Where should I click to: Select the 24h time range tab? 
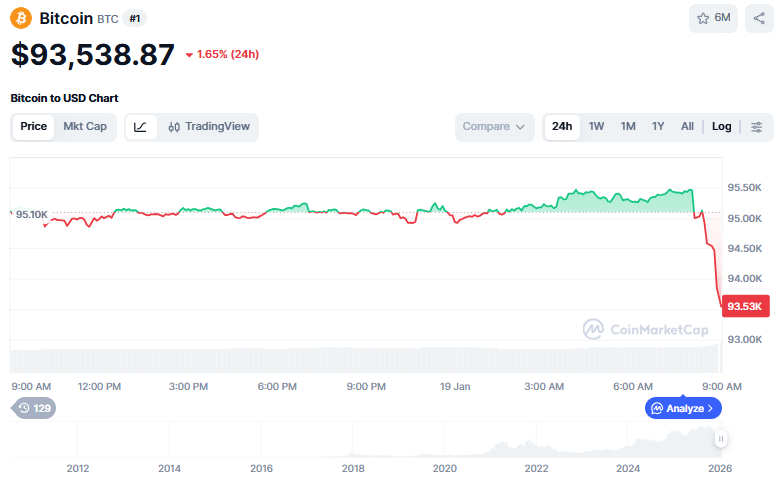562,127
